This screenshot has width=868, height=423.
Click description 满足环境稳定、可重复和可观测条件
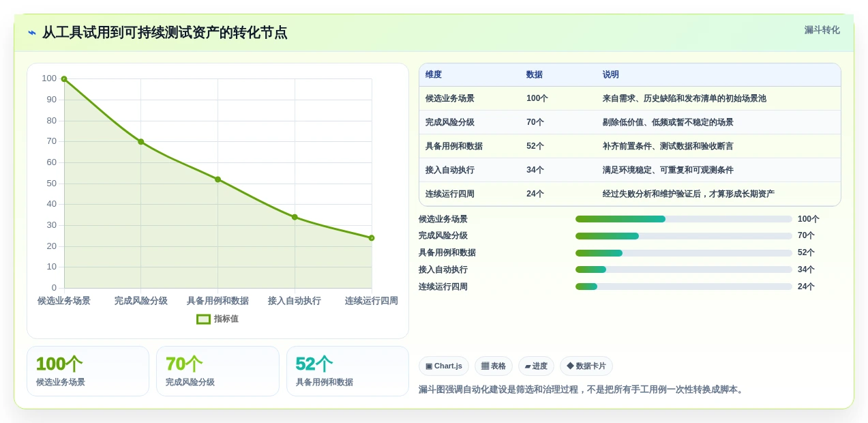pos(668,170)
